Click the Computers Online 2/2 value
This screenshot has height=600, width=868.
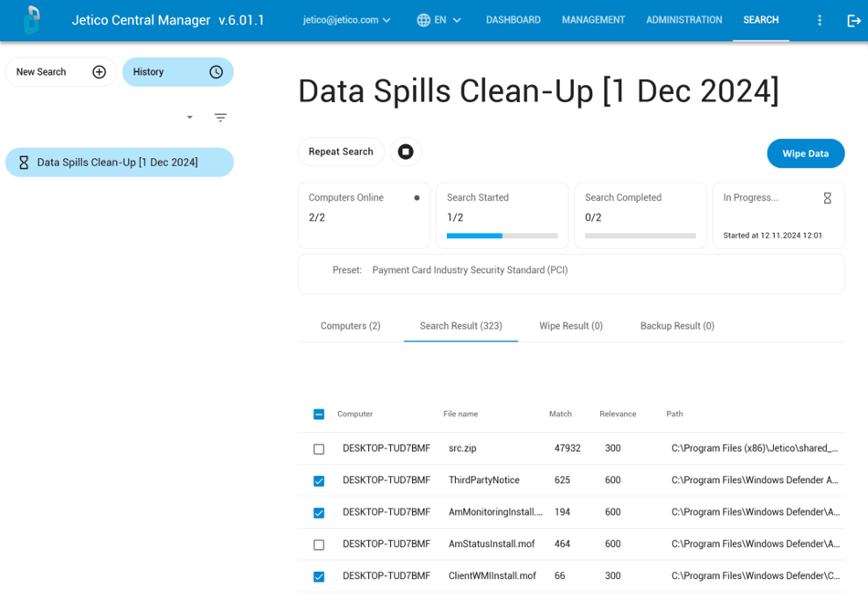tap(317, 217)
